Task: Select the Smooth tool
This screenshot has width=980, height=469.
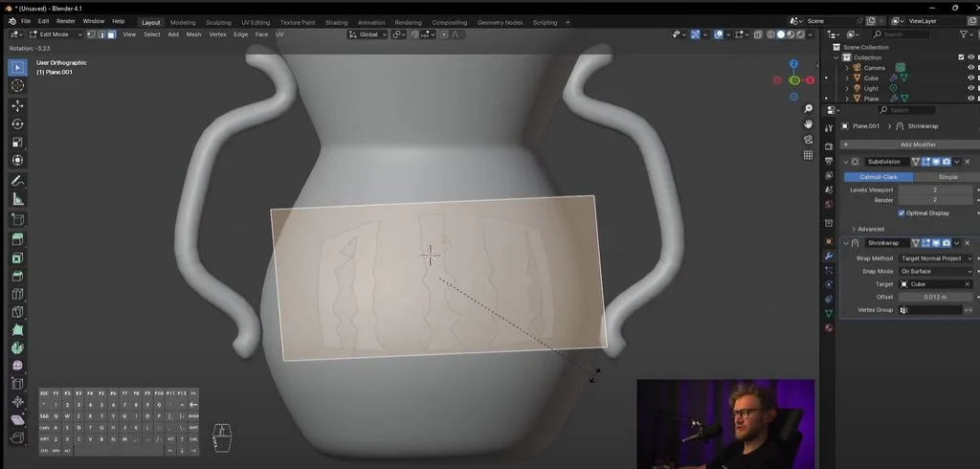Action: click(17, 366)
